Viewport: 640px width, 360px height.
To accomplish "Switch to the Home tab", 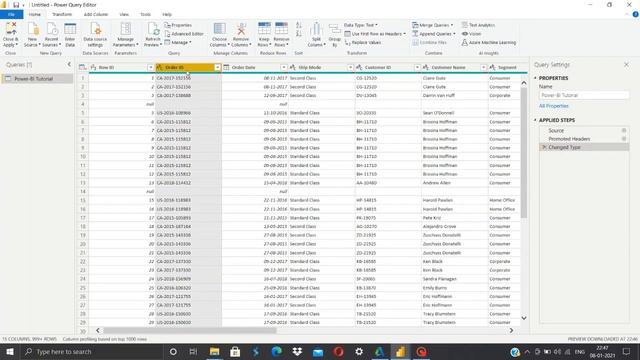I will [35, 14].
